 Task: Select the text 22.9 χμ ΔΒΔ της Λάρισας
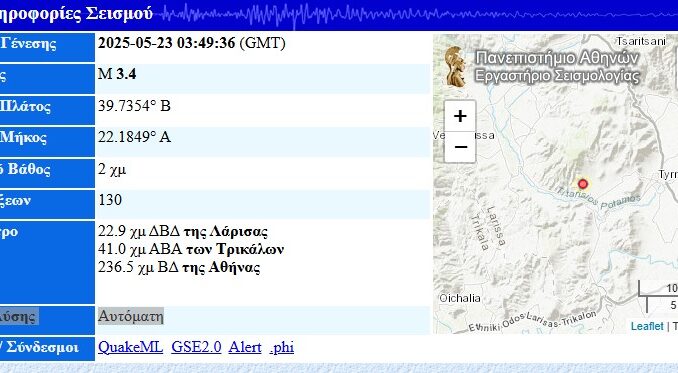182,232
